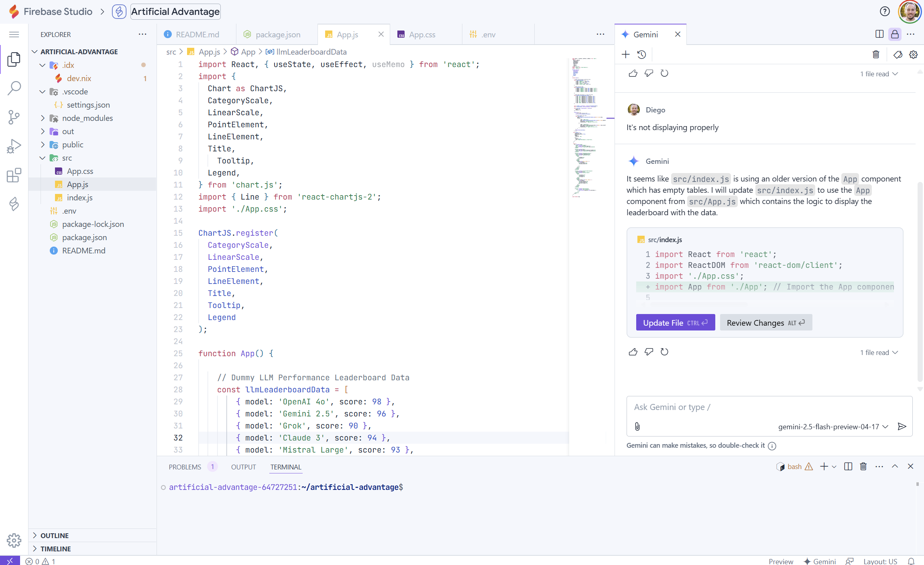The height and width of the screenshot is (565, 924).
Task: Click the Gemini chat scrollbar
Action: pos(920,281)
